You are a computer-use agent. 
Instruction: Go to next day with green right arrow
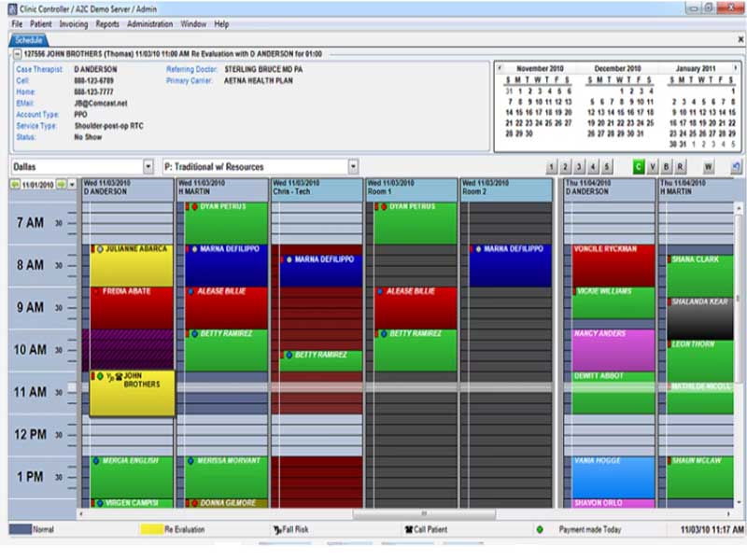click(61, 185)
